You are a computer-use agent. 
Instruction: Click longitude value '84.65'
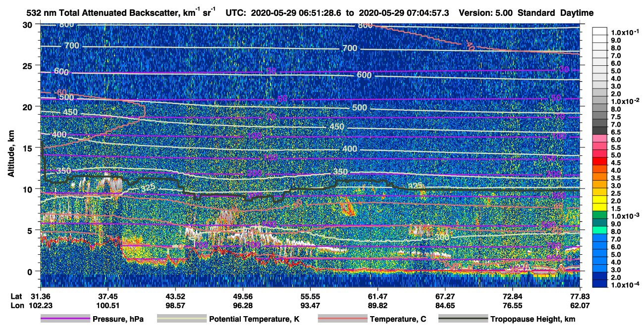point(445,305)
